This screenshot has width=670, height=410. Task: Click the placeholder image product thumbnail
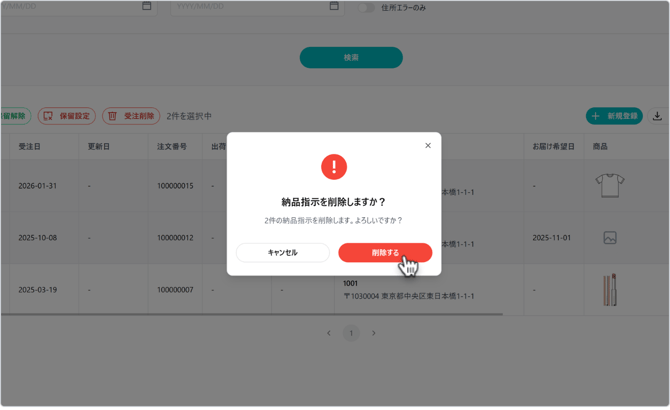[x=609, y=238]
